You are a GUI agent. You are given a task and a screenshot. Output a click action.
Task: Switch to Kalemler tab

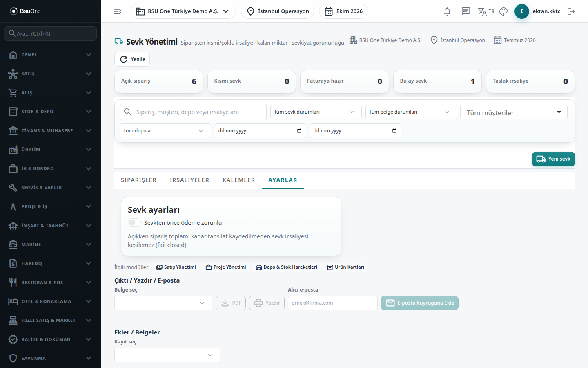point(239,180)
